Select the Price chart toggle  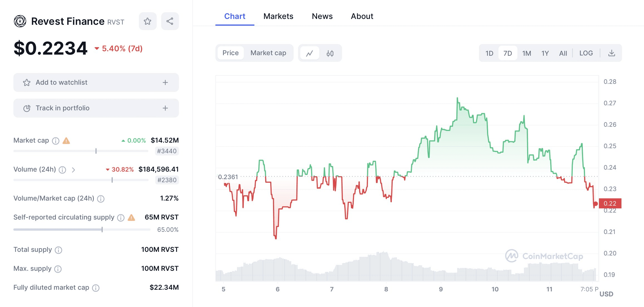230,53
